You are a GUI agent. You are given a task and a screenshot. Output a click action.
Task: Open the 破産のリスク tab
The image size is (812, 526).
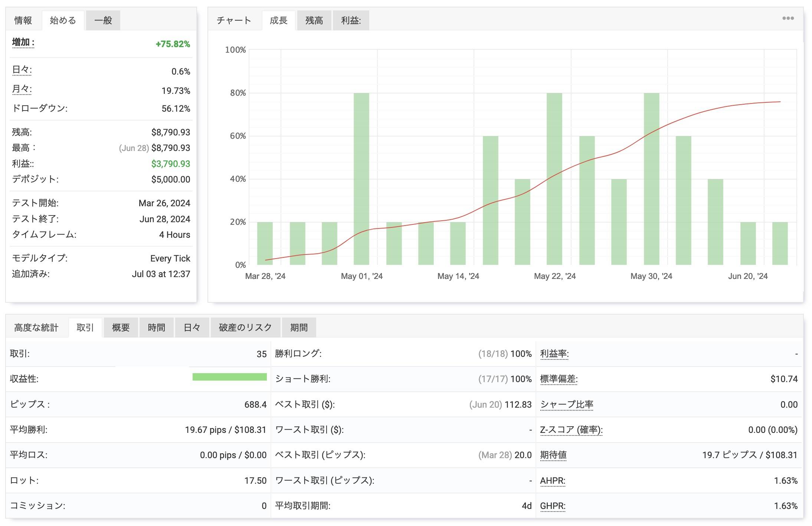245,328
